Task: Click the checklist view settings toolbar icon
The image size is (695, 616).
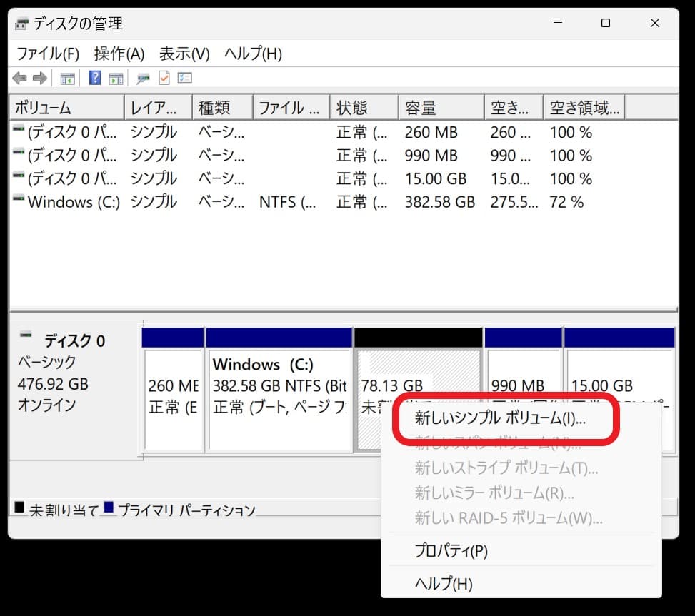Action: click(x=184, y=78)
